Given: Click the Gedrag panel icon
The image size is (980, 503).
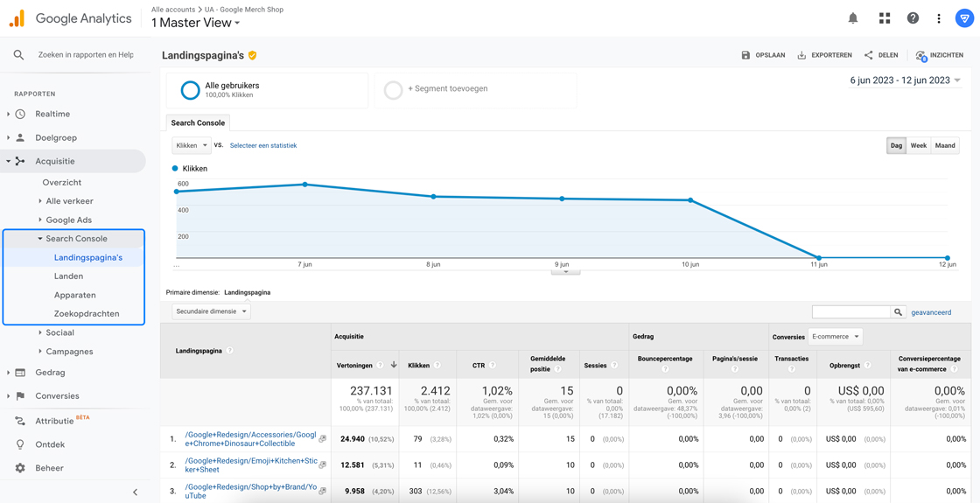Looking at the screenshot, I should (x=20, y=373).
